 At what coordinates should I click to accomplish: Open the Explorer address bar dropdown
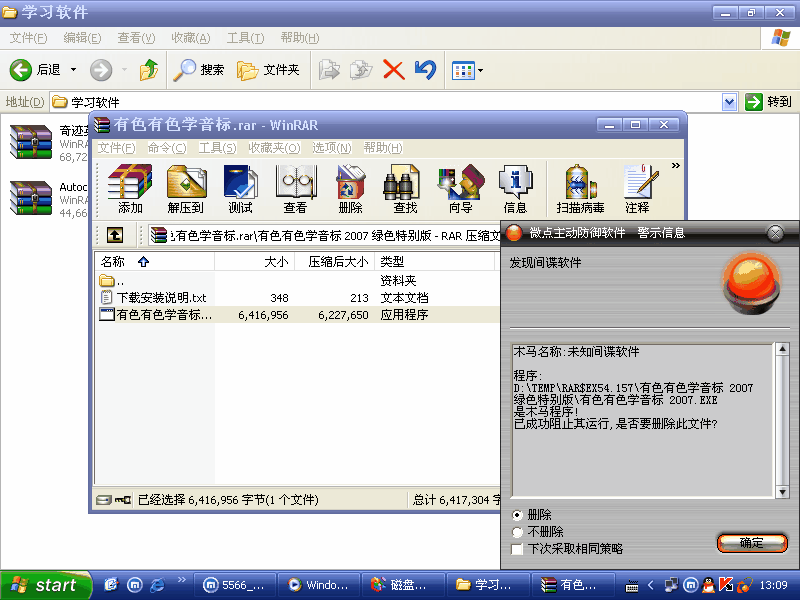[730, 102]
